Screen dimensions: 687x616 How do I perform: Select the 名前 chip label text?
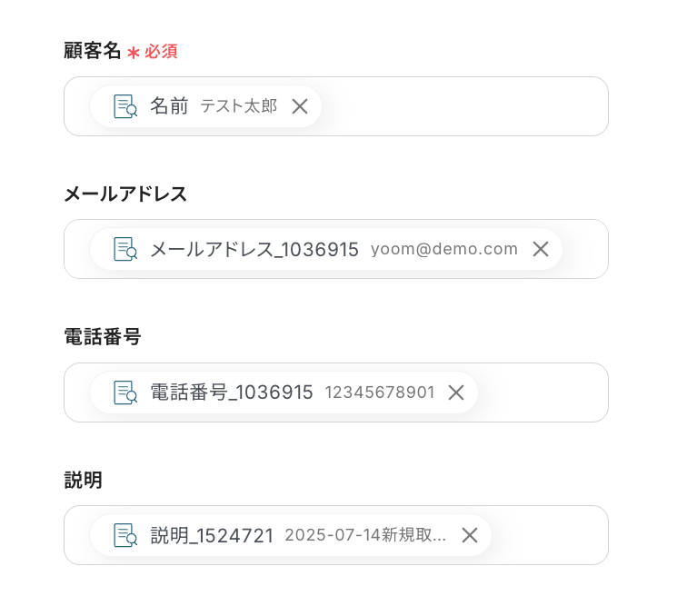tap(169, 106)
